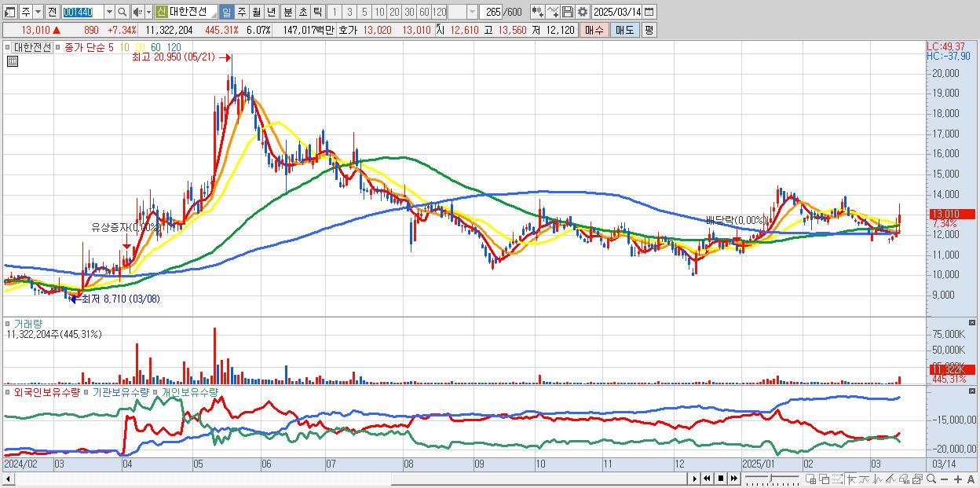Save chart settings with floppy disk icon
Image resolution: width=980 pixels, height=488 pixels.
(568, 12)
